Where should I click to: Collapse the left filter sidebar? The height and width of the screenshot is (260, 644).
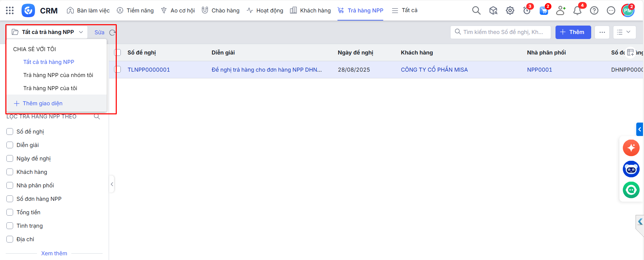[112, 184]
